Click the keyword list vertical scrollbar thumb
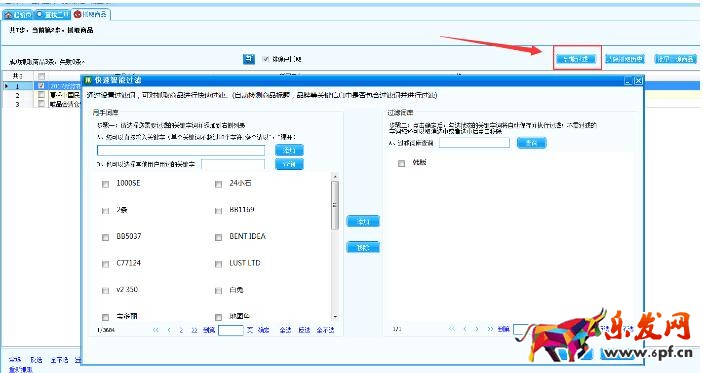 tap(335, 205)
